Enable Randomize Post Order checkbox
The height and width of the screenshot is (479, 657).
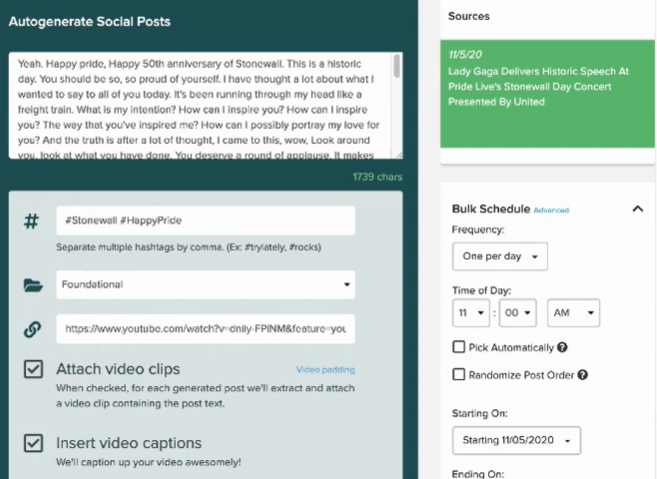tap(459, 375)
